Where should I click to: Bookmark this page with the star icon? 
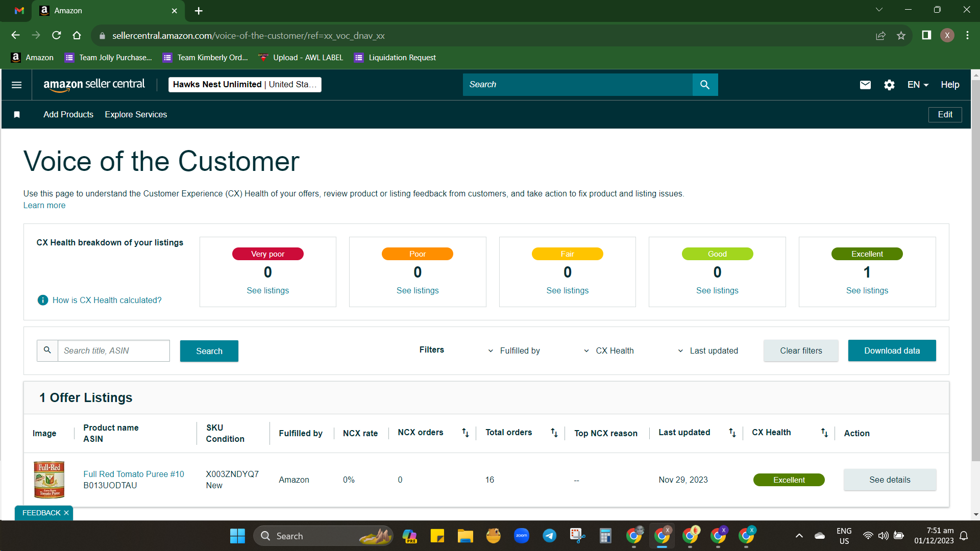901,36
